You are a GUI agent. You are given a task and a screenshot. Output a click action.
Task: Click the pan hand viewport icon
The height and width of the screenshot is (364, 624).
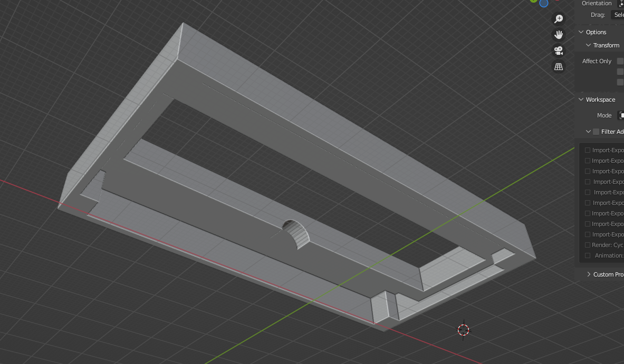click(x=559, y=35)
